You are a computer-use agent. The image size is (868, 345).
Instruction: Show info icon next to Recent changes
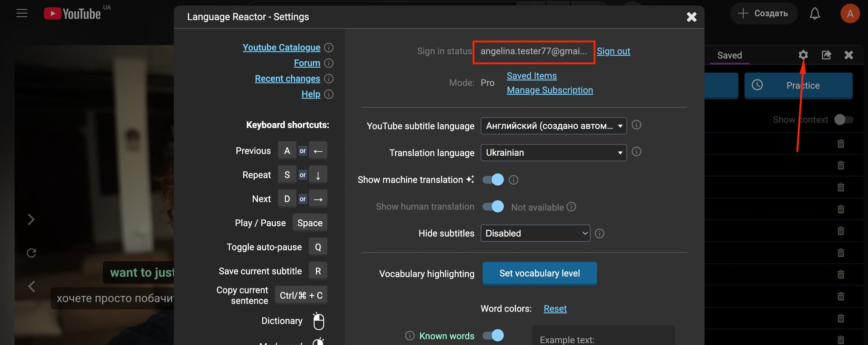(329, 79)
